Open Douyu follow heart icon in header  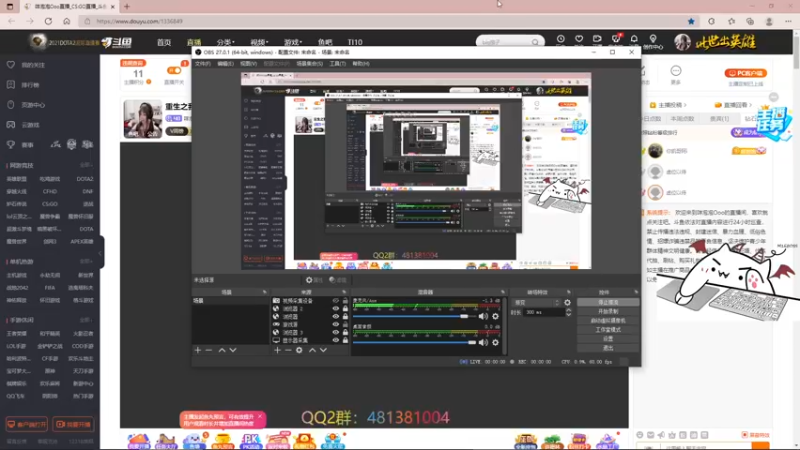[x=579, y=39]
